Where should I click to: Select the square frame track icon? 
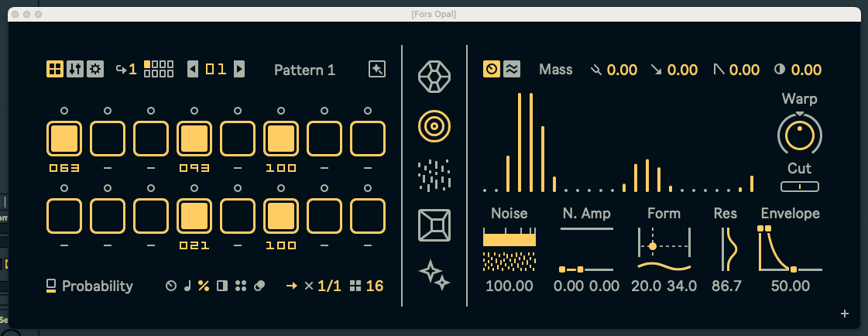click(434, 225)
